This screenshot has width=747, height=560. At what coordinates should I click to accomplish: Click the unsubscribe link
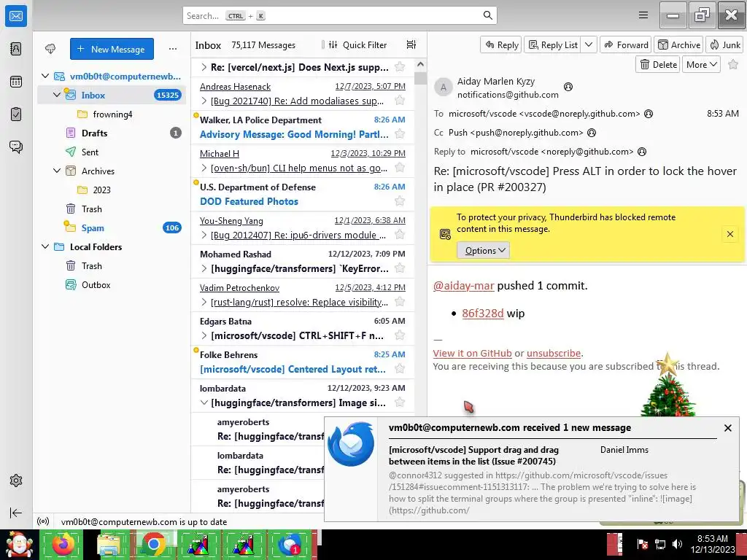554,354
